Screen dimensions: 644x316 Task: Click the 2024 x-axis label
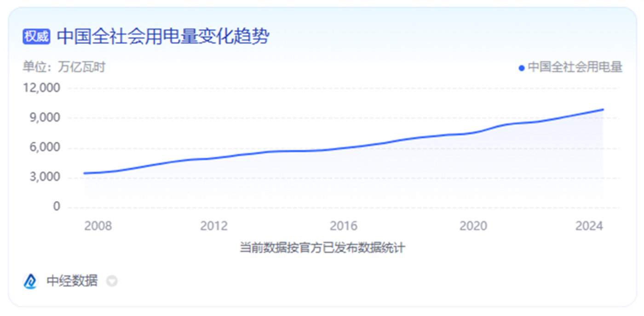click(589, 226)
